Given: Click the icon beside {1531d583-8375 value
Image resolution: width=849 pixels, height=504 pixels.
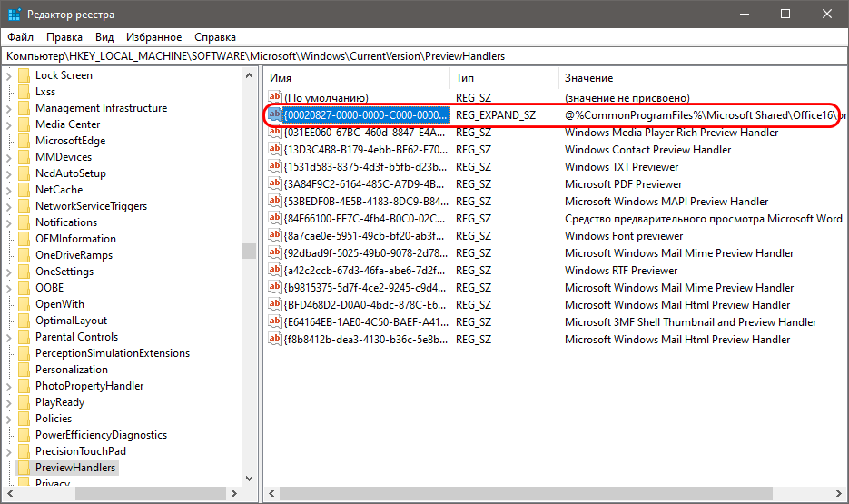Looking at the screenshot, I should pos(275,166).
